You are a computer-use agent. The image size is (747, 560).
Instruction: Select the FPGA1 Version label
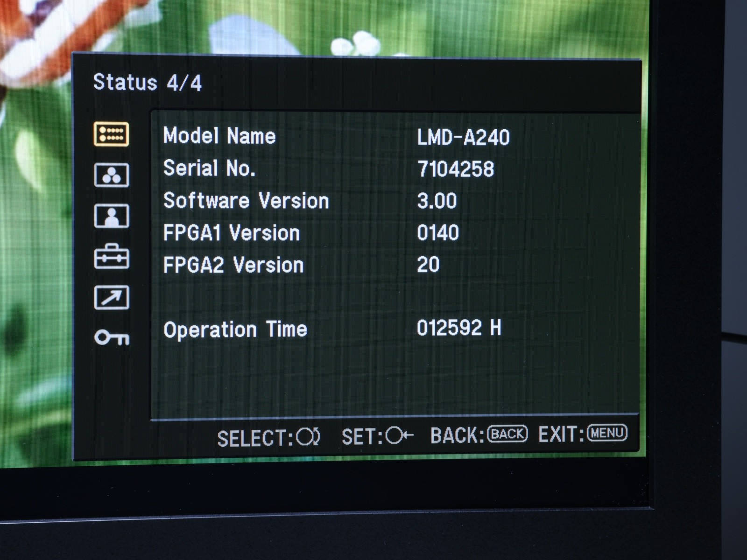click(x=232, y=232)
